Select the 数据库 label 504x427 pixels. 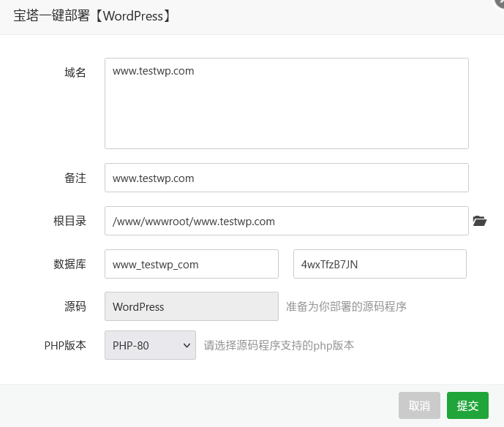(69, 264)
